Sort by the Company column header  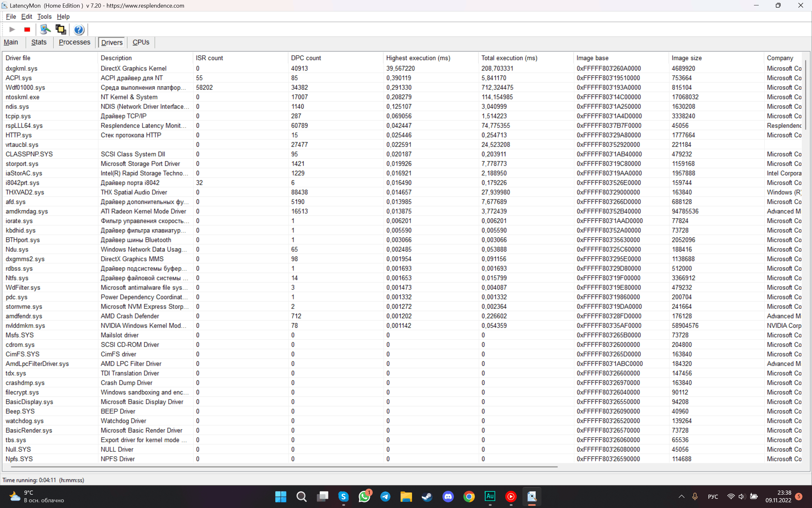[783, 58]
